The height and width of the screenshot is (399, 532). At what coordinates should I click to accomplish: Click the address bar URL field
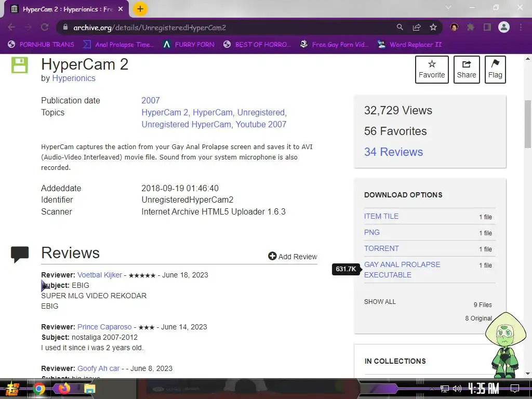click(224, 28)
